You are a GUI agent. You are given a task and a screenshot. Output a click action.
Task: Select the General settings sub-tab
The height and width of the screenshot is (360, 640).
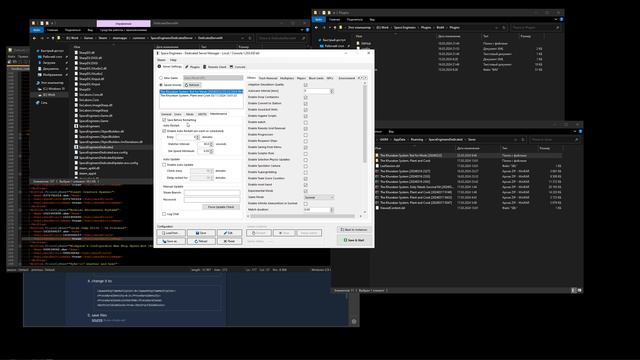coord(166,114)
